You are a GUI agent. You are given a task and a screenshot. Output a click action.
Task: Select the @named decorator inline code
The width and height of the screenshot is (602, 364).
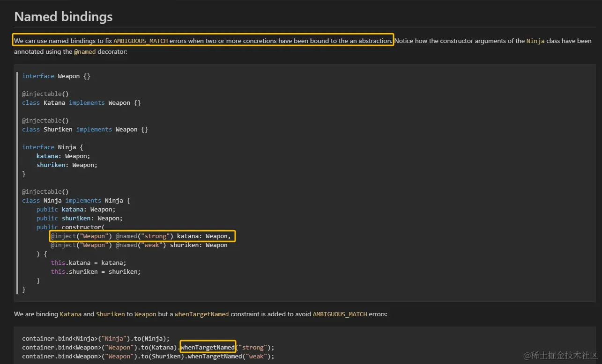85,52
